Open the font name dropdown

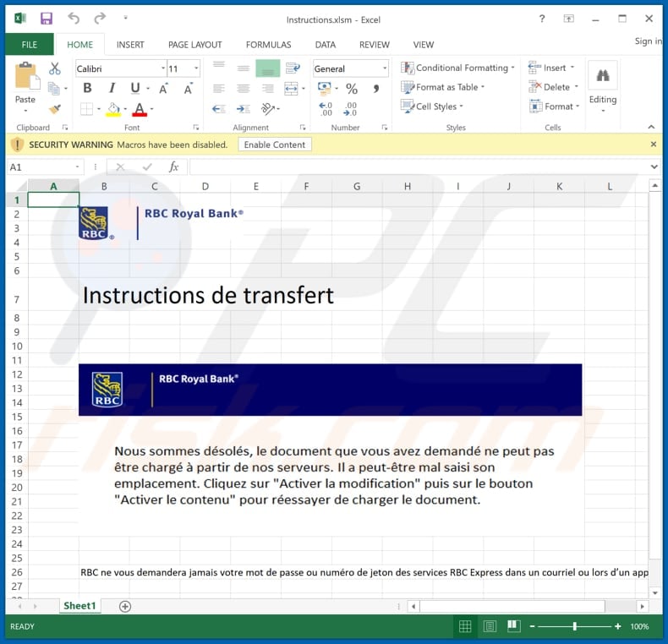tap(162, 68)
